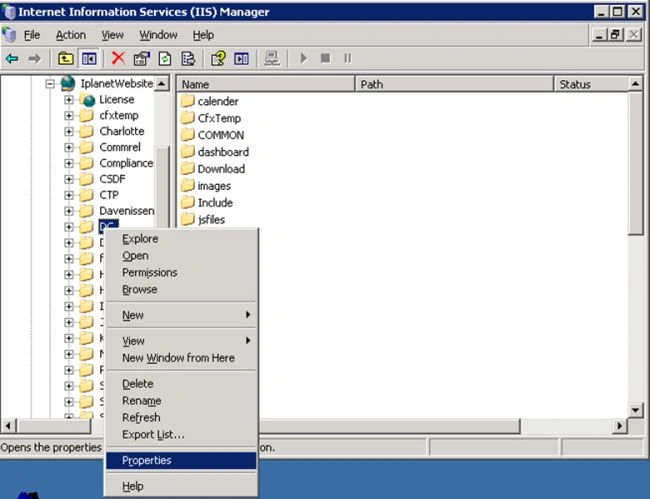650x499 pixels.
Task: Click the Stop item playback icon
Action: [325, 58]
